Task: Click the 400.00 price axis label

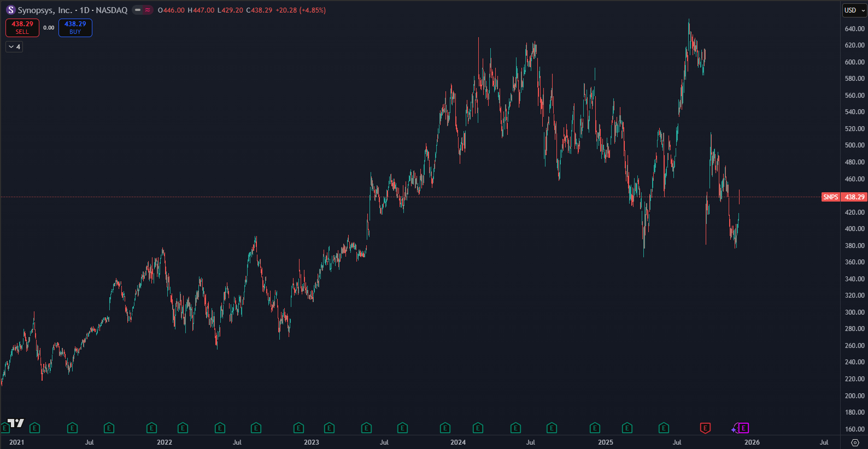Action: click(854, 229)
